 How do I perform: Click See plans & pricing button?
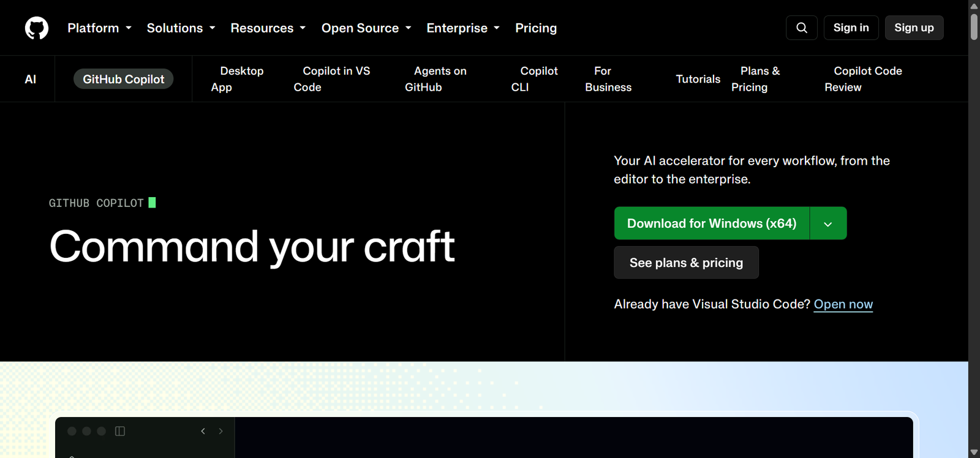click(687, 263)
